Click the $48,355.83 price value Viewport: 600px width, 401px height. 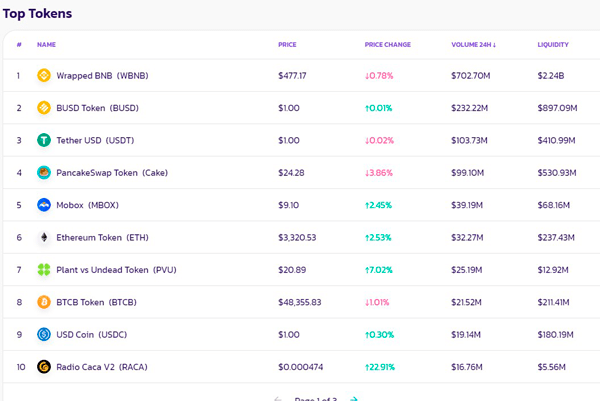(300, 302)
